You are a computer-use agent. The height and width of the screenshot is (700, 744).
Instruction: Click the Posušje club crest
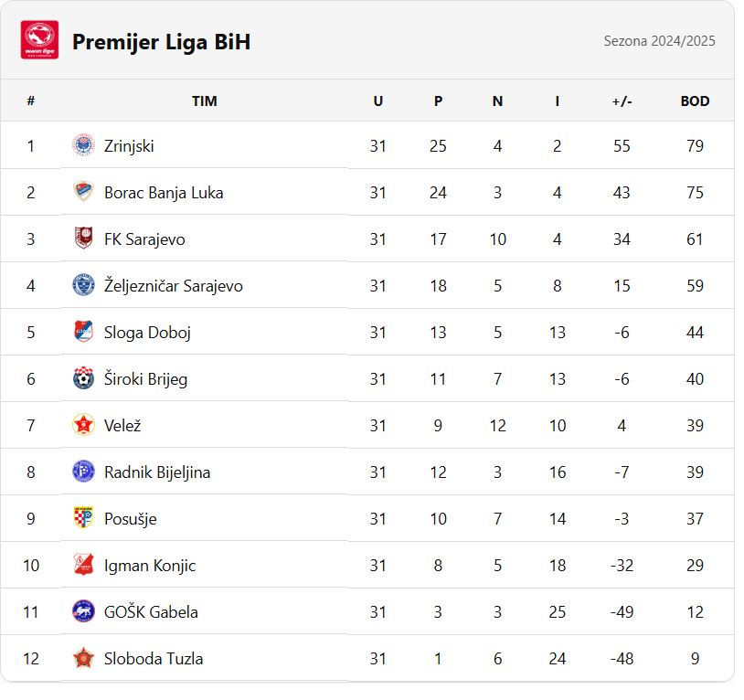click(x=84, y=519)
